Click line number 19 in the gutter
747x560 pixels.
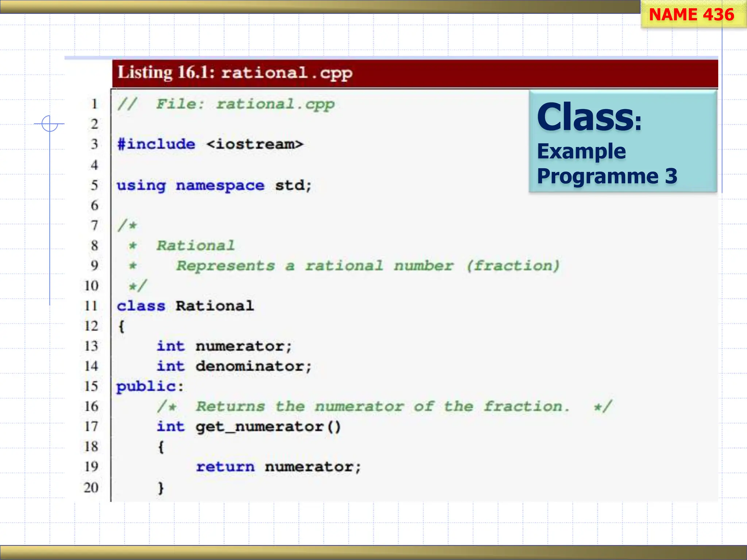[91, 466]
